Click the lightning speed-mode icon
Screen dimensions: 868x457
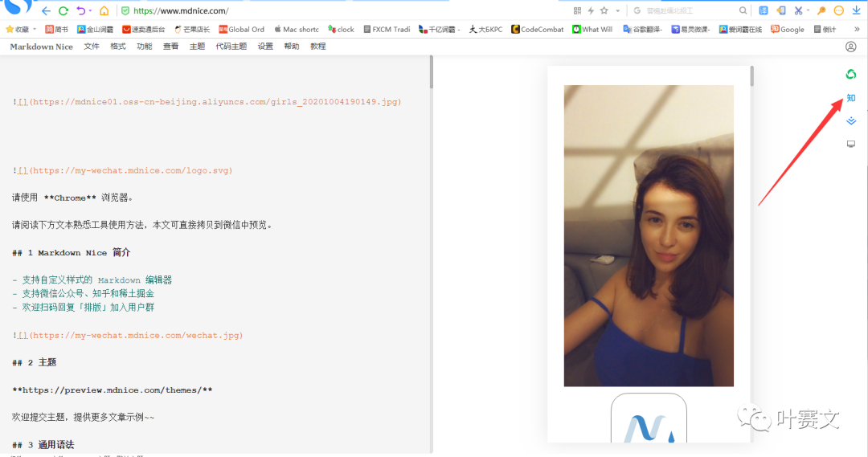[591, 10]
